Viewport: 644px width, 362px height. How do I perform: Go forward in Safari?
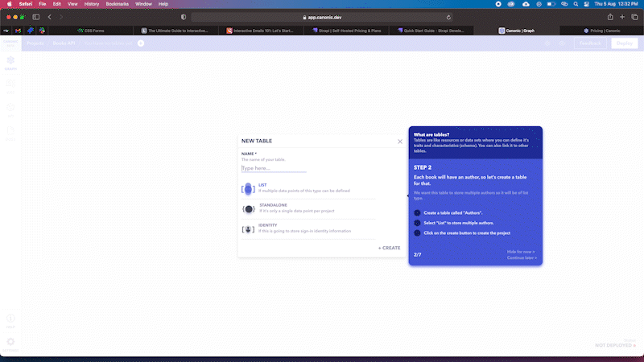click(x=61, y=17)
